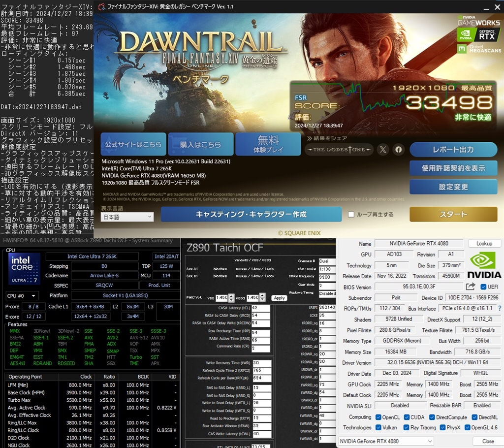The width and height of the screenshot is (504, 448).
Task: Toggle the CUDA computing checkbox
Action: [408, 416]
